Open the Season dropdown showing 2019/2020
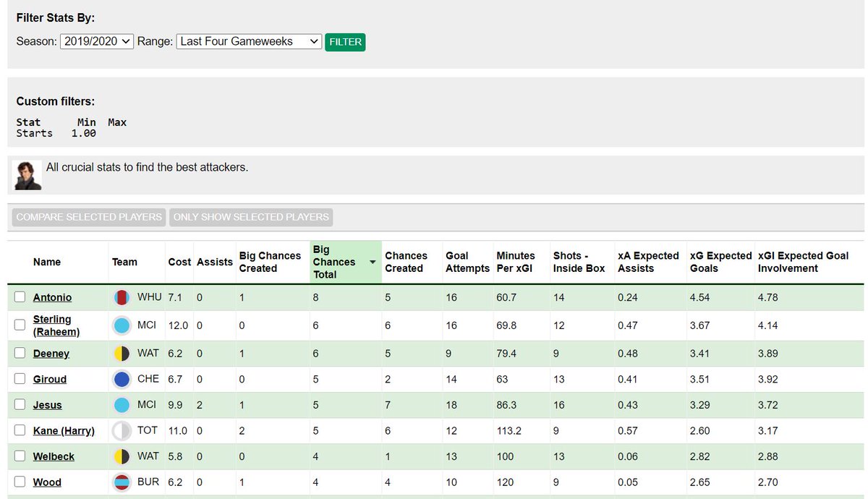Image resolution: width=868 pixels, height=499 pixels. tap(97, 41)
